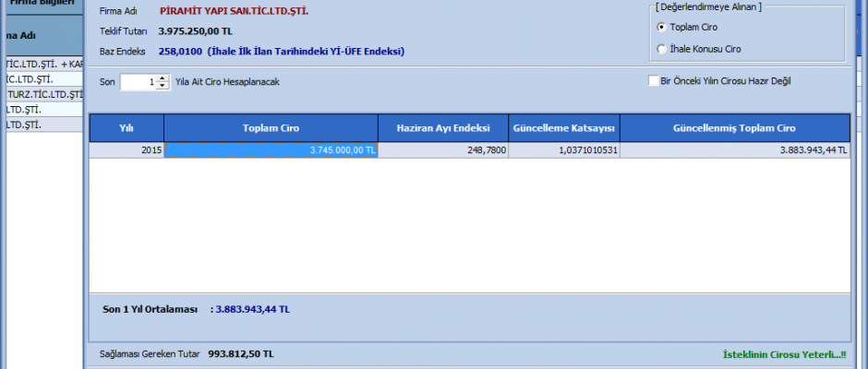Click the Güncellenmiş Toplam Ciro column header
The image size is (868, 369).
coord(734,128)
